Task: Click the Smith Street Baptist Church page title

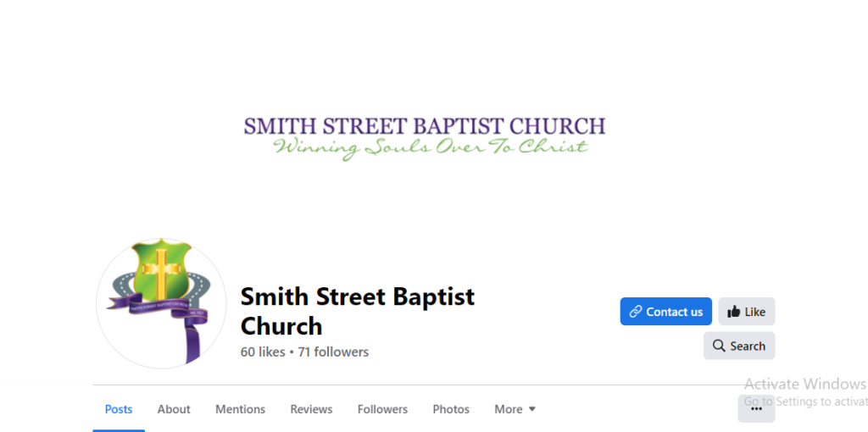Action: click(357, 311)
